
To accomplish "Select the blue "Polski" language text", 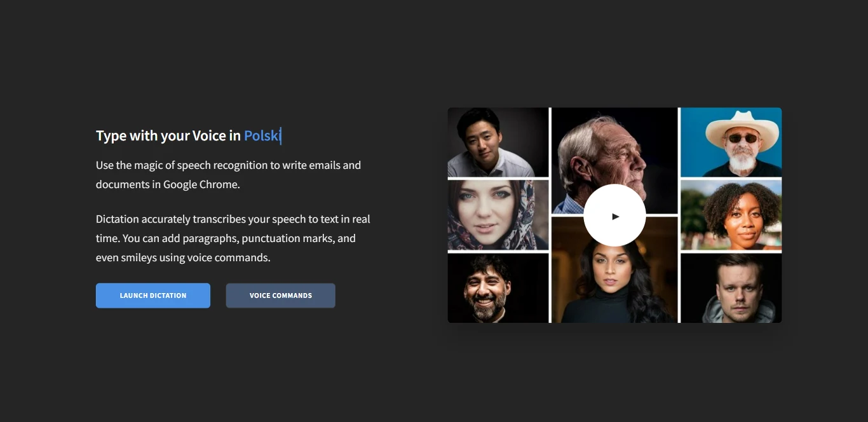I will coord(262,135).
